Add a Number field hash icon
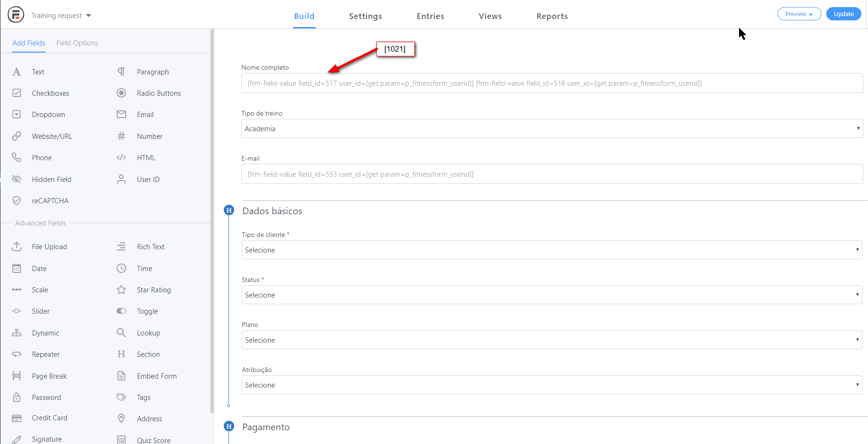This screenshot has height=444, width=868. tap(121, 136)
